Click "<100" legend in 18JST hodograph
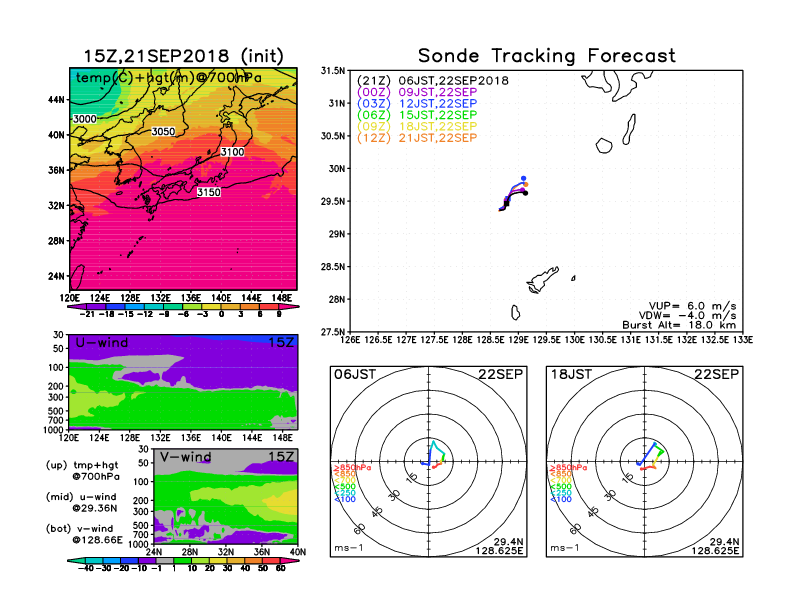This screenshot has height=612, width=792. click(x=561, y=499)
